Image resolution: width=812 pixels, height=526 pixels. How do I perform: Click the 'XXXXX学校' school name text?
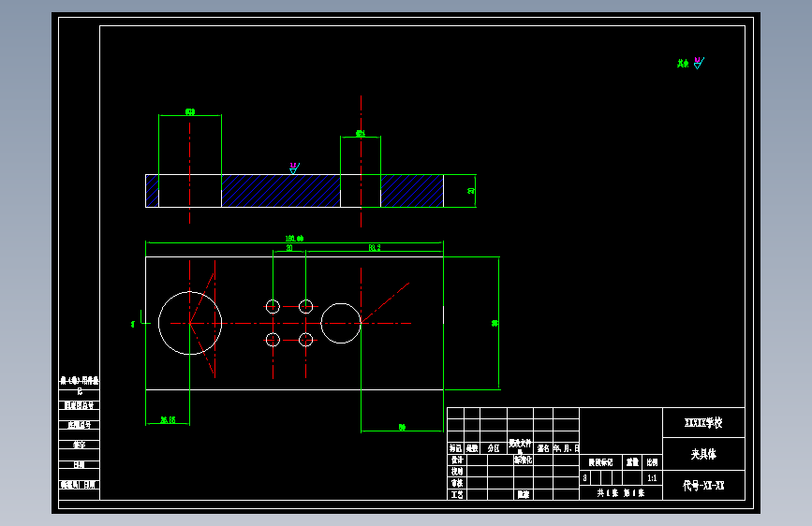703,422
